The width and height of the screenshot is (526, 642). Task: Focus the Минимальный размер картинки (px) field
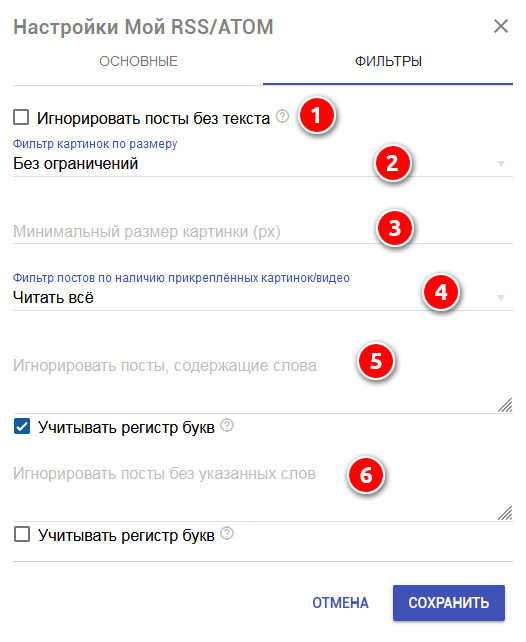coord(263,232)
